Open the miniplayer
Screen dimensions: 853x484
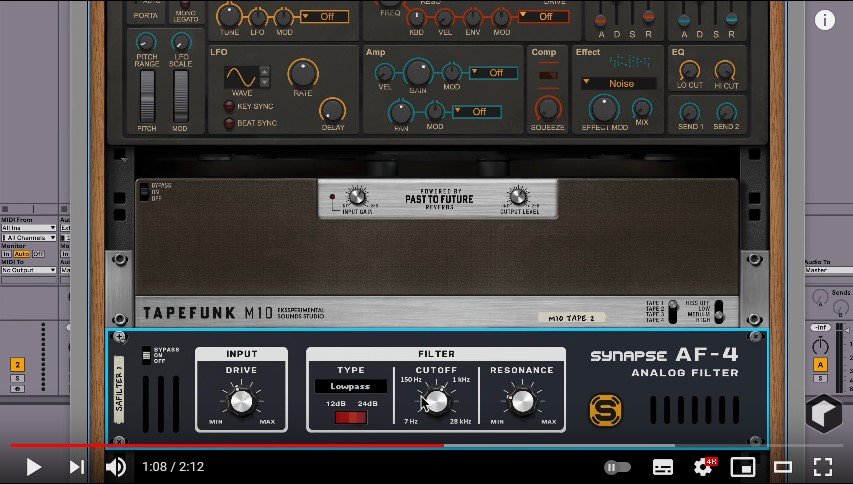[743, 467]
